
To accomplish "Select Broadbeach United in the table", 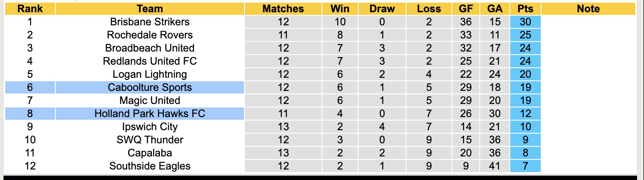I will (149, 48).
